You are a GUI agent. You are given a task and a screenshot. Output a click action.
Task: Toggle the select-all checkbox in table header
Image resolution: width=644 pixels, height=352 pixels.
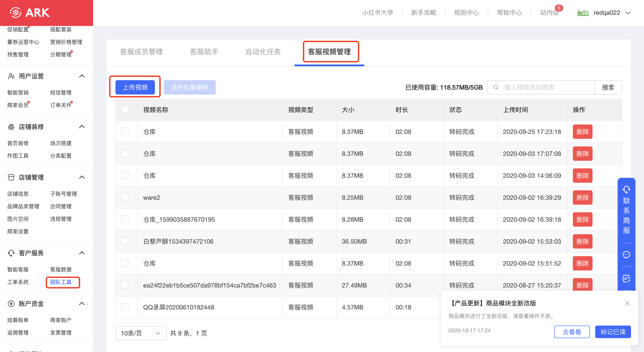[x=125, y=109]
